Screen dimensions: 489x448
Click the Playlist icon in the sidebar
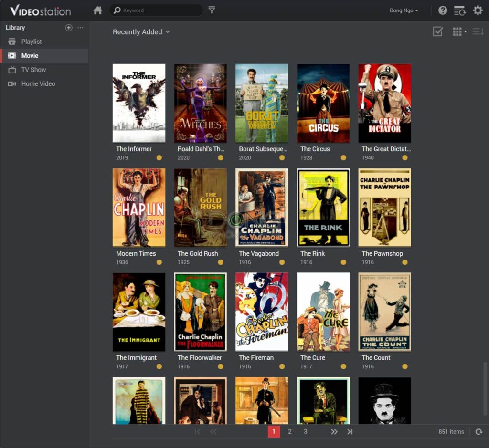click(x=12, y=42)
